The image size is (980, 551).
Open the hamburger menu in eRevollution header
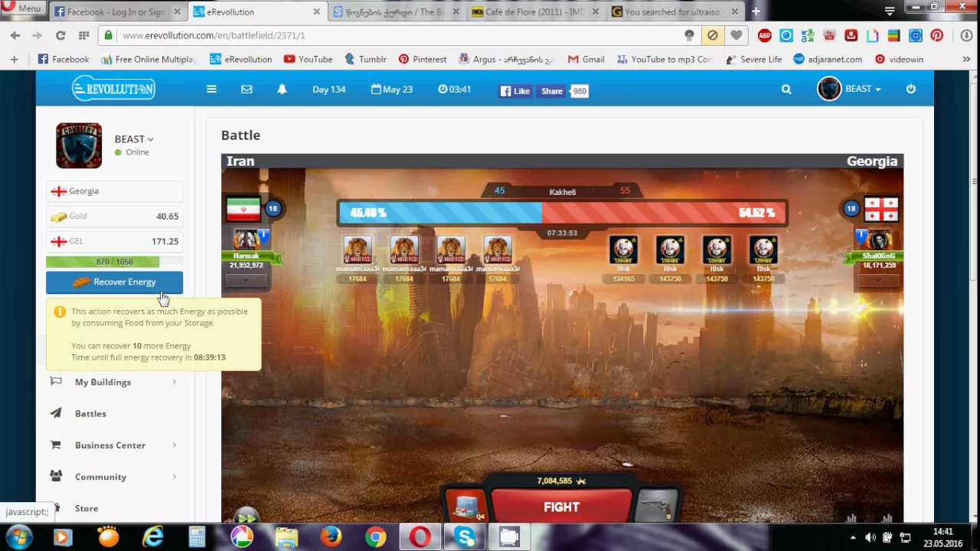pyautogui.click(x=211, y=90)
